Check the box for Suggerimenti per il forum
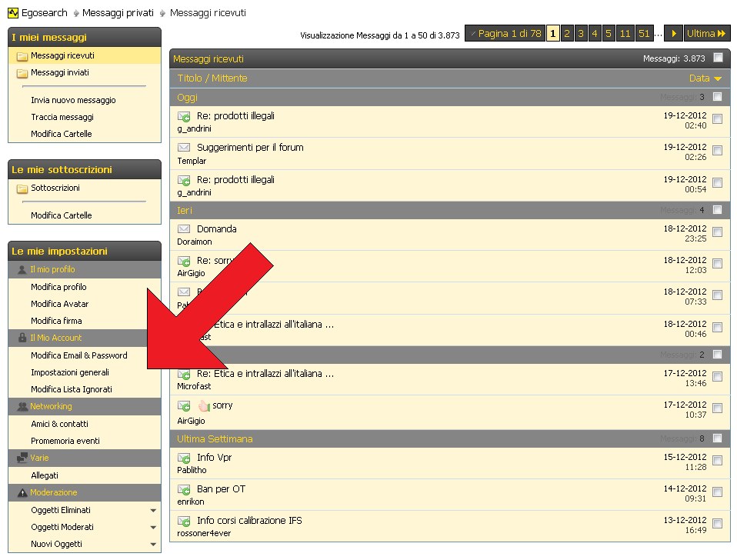737x560 pixels. [x=717, y=151]
